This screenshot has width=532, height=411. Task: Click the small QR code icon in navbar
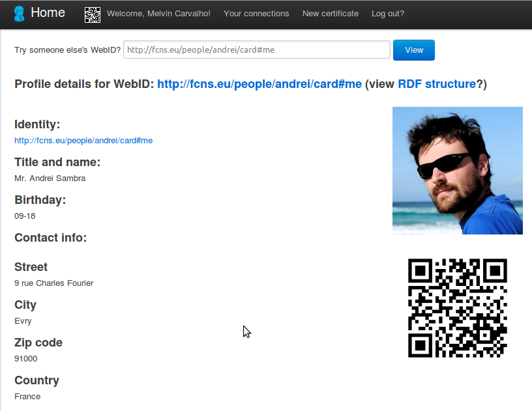pos(93,14)
